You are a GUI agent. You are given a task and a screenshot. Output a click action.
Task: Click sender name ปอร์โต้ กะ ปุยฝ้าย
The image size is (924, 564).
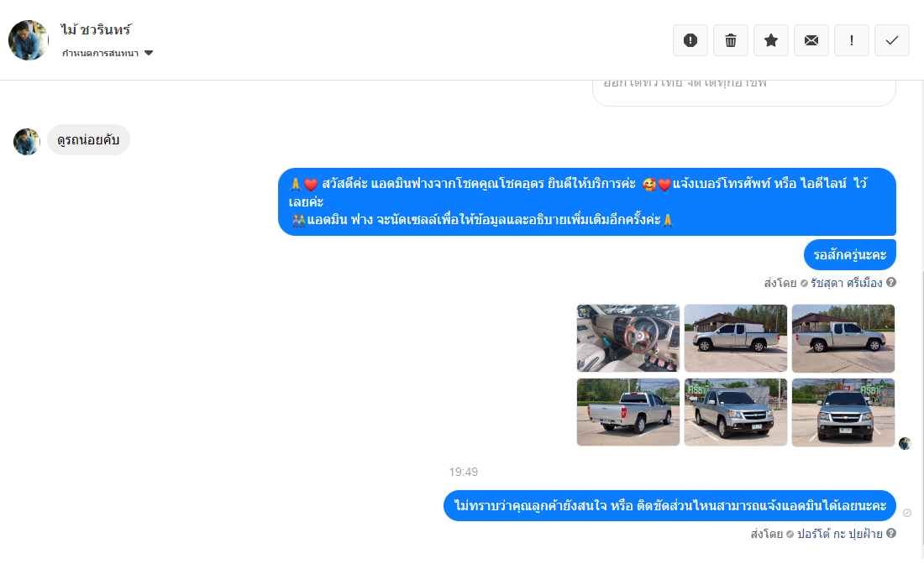[x=840, y=534]
